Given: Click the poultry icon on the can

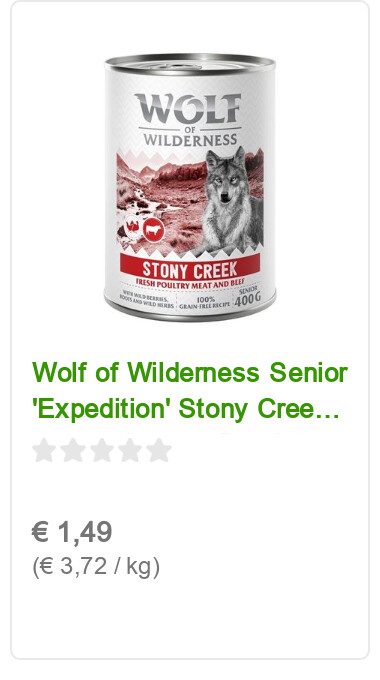Looking at the screenshot, I should pyautogui.click(x=132, y=227).
